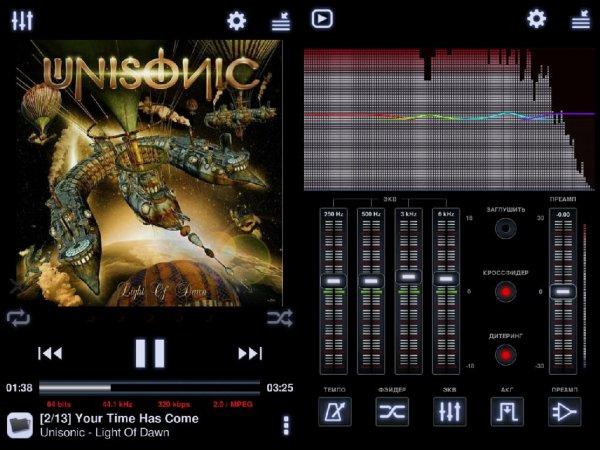Open the Темпо metronome tab
The height and width of the screenshot is (450, 600).
click(x=335, y=412)
